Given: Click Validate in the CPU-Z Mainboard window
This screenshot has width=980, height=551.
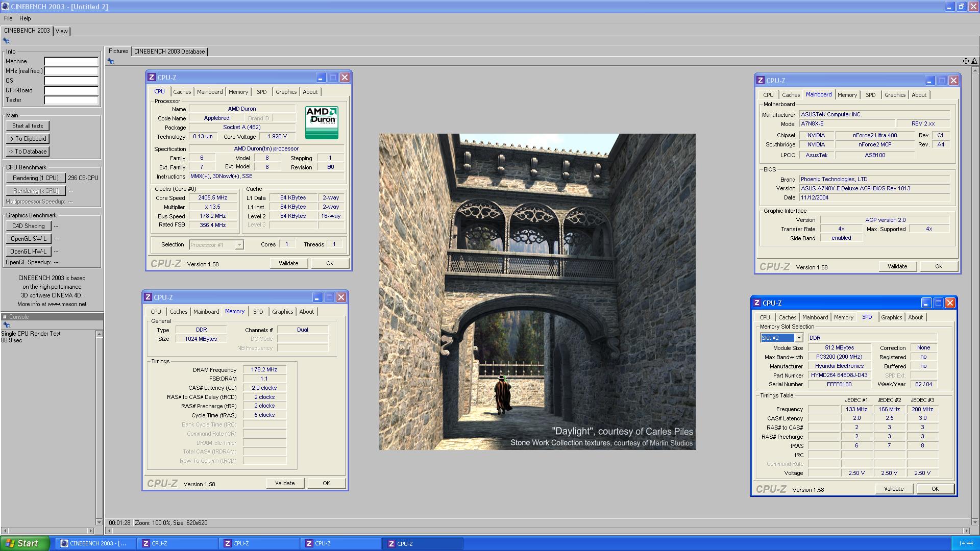Looking at the screenshot, I should 897,267.
